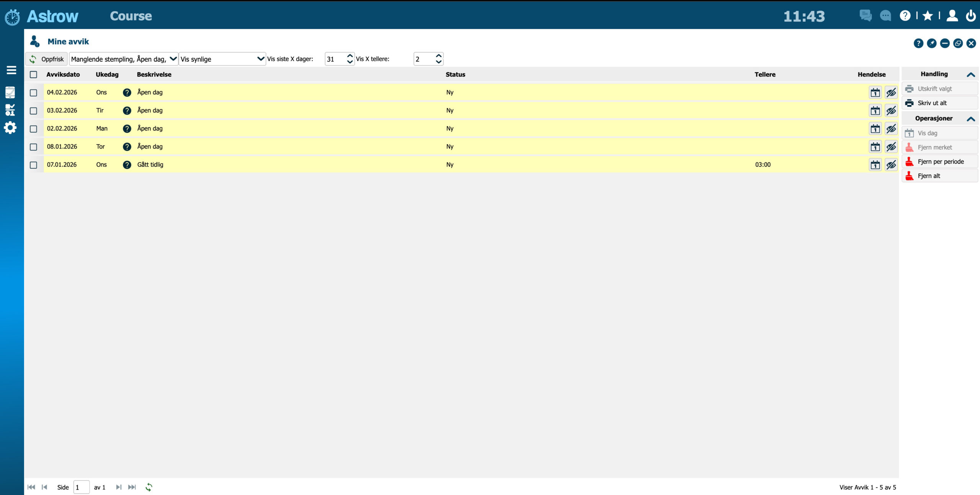Collapse the Operasjoner panel
The height and width of the screenshot is (495, 980).
[x=970, y=119]
